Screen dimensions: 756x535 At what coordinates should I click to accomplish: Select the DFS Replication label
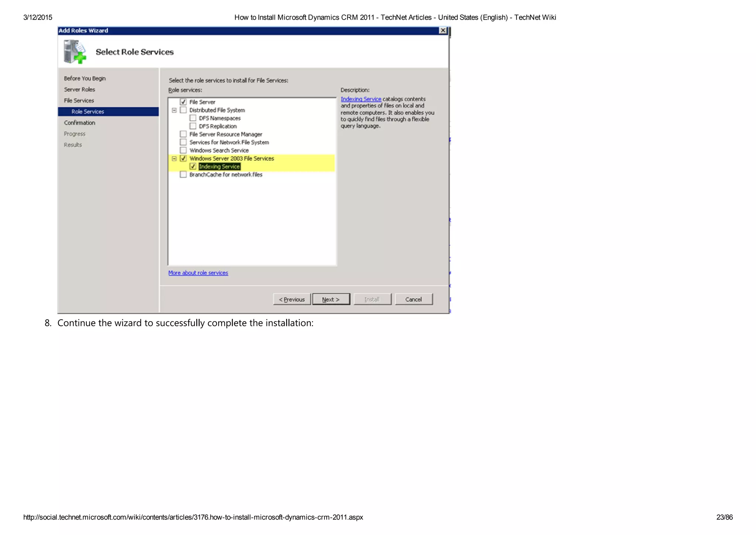pos(218,126)
